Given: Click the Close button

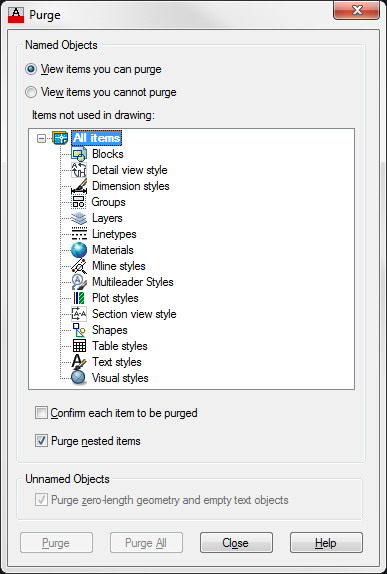Looking at the screenshot, I should coord(236,543).
